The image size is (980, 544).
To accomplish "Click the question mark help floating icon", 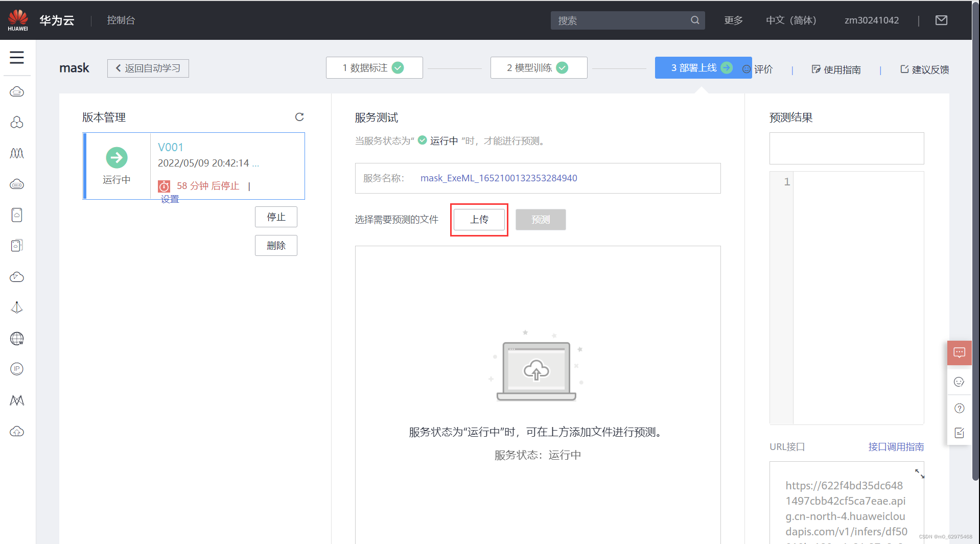I will [959, 408].
